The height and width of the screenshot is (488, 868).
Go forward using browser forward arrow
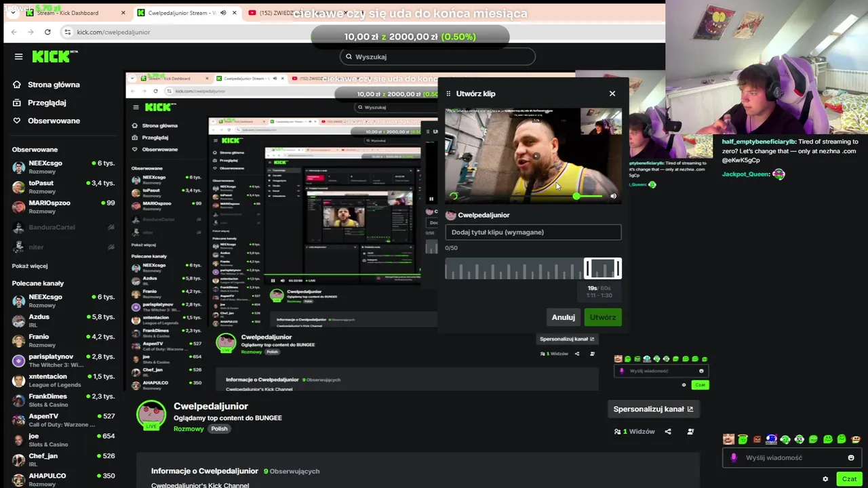[x=31, y=32]
